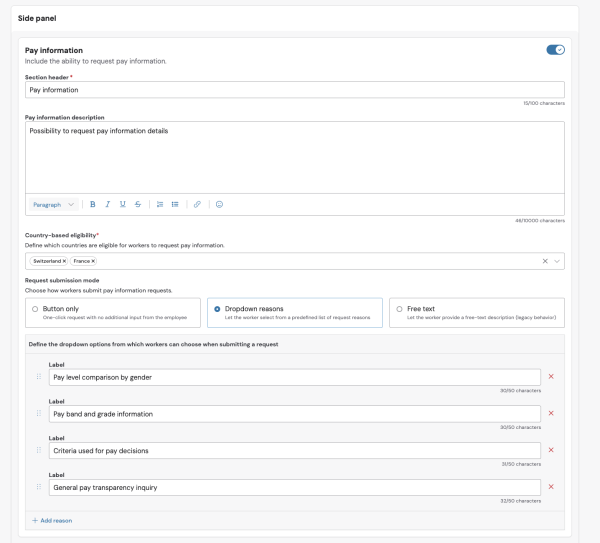Open the emoji picker in editor toolbar

219,204
